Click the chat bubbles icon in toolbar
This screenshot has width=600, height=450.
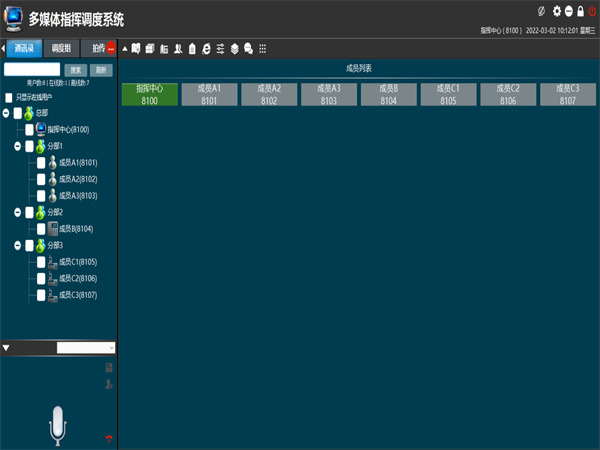coord(248,48)
